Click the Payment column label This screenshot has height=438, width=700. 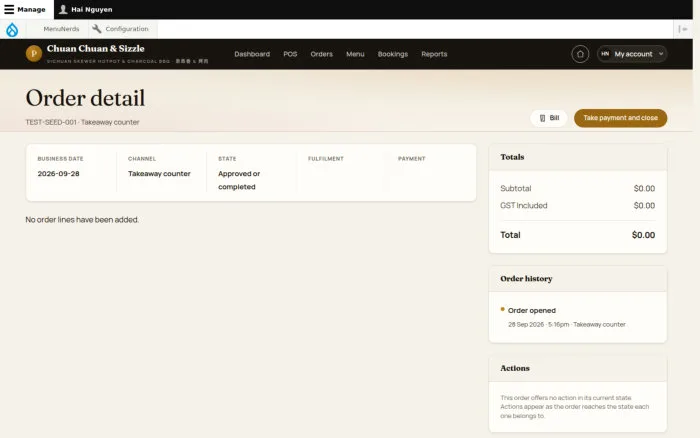tap(412, 159)
